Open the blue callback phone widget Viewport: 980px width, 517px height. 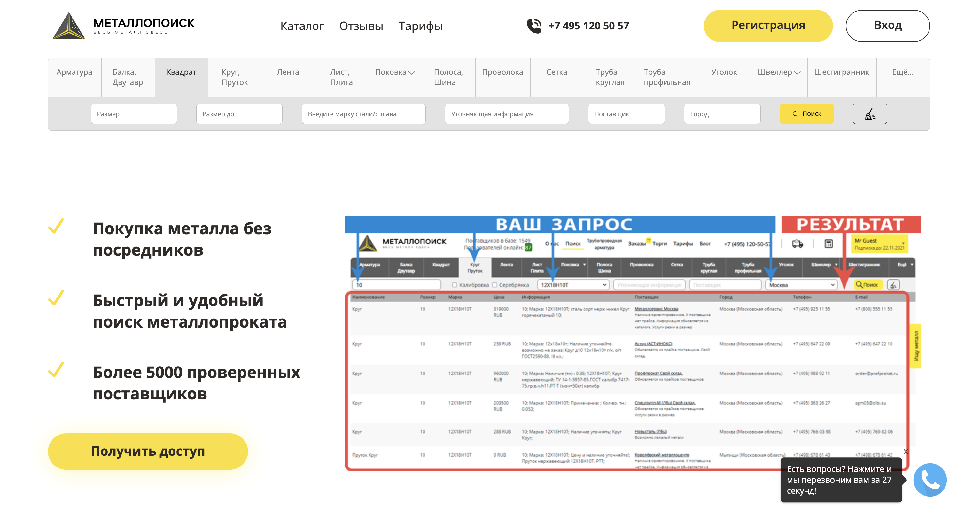930,480
